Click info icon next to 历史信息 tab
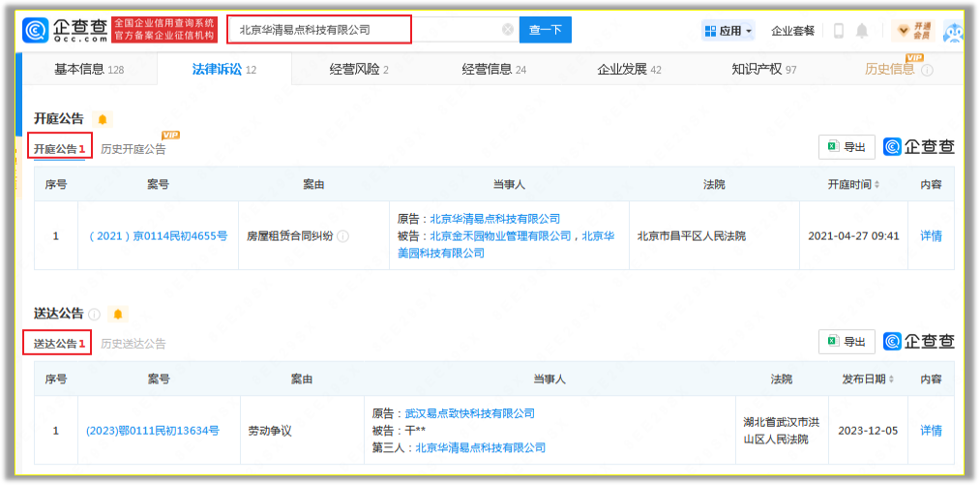 coord(927,70)
